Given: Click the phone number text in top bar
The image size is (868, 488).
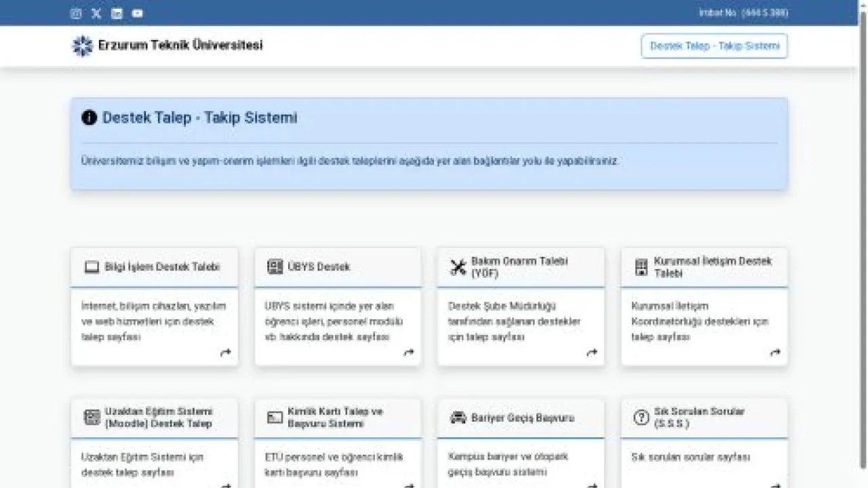Looking at the screenshot, I should (x=744, y=13).
